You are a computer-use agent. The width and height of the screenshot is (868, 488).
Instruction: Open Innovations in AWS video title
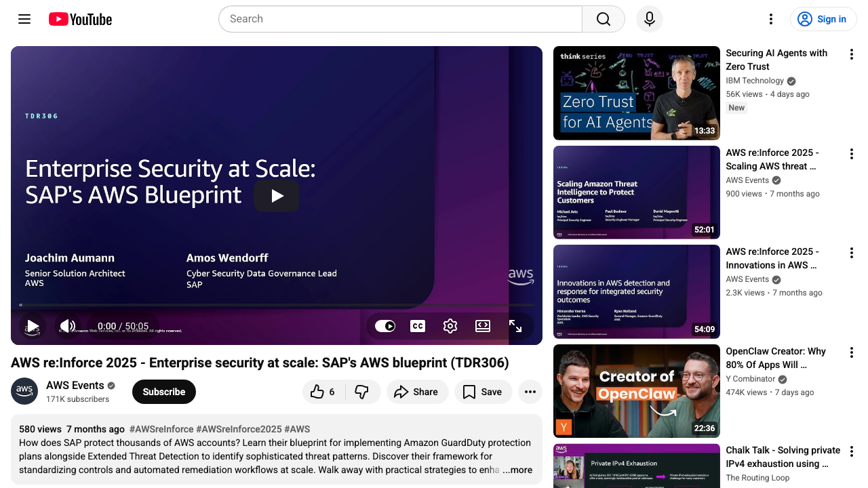(772, 258)
